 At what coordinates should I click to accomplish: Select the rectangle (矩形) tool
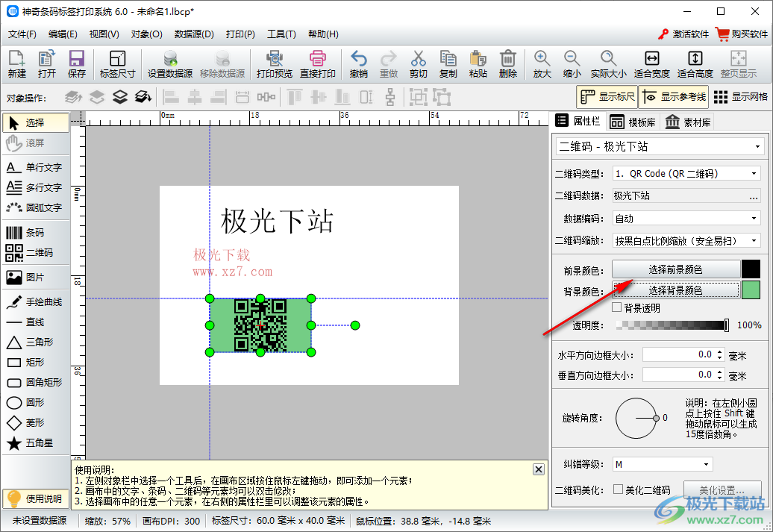pos(36,362)
